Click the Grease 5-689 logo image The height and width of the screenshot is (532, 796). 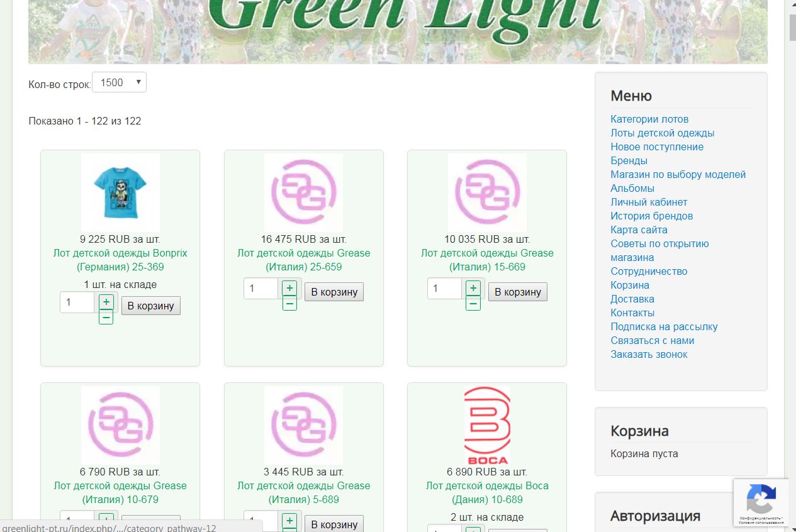(x=304, y=425)
